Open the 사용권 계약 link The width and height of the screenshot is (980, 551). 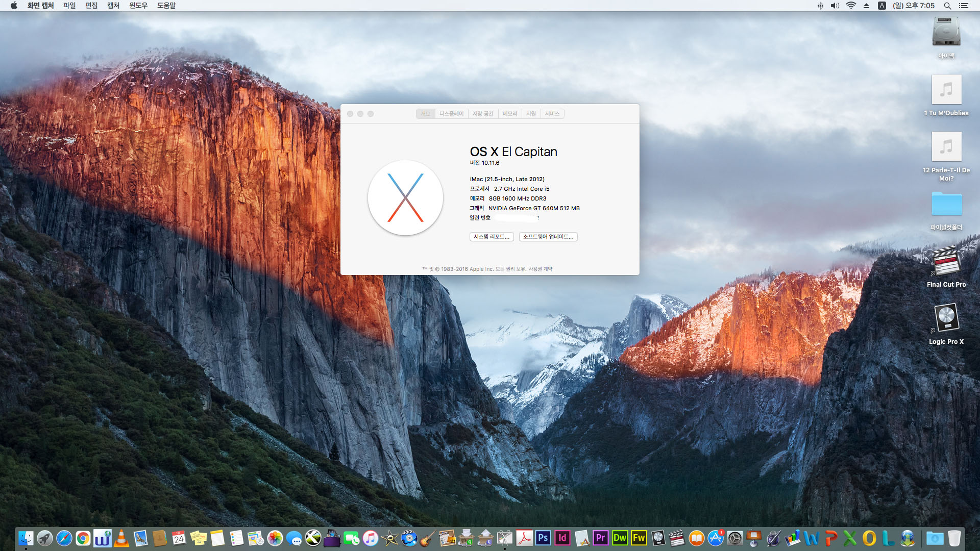[x=540, y=269]
